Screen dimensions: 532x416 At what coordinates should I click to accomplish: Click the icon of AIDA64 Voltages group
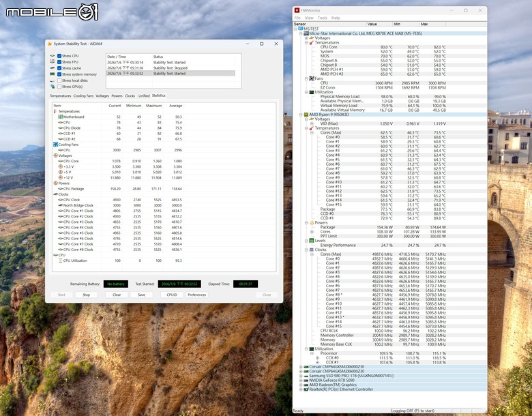[x=56, y=155]
